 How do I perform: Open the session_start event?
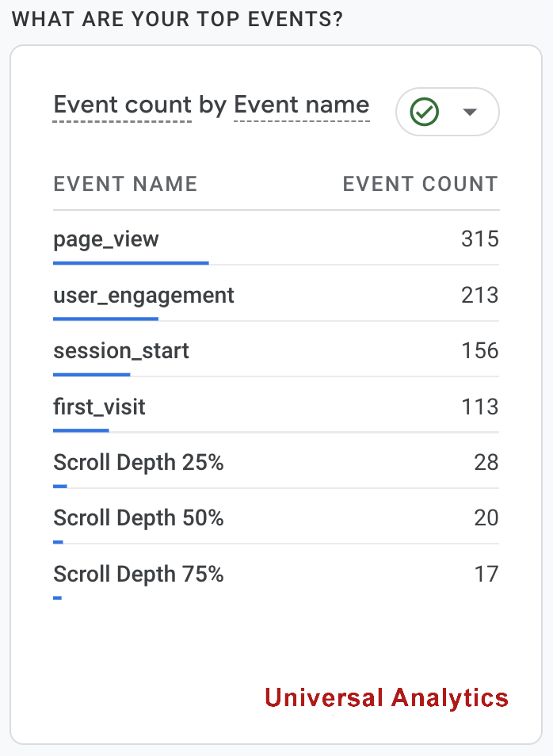(x=121, y=351)
